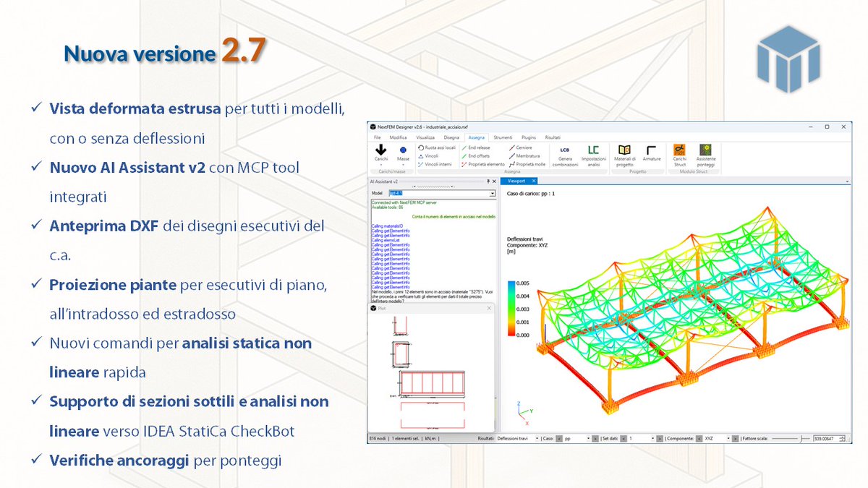The height and width of the screenshot is (488, 868).
Task: Click 'Connected with NextFEM MCP server' line
Action: click(x=404, y=203)
